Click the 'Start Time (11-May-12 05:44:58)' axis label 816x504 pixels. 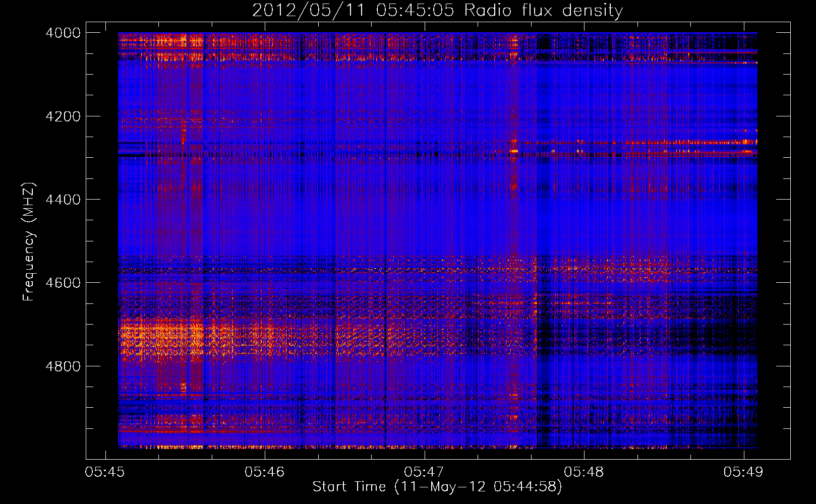coord(437,487)
